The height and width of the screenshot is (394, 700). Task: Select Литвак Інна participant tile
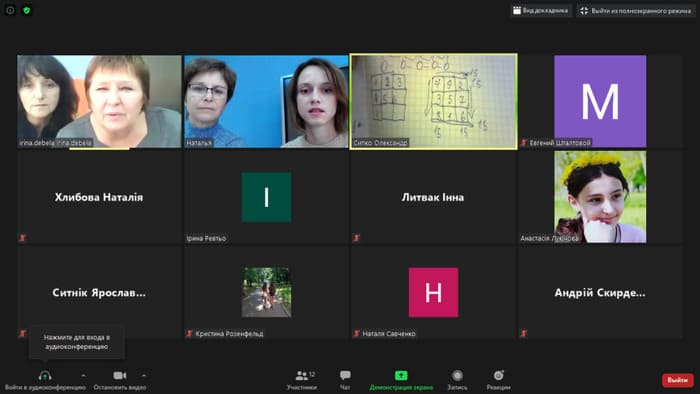(x=433, y=197)
